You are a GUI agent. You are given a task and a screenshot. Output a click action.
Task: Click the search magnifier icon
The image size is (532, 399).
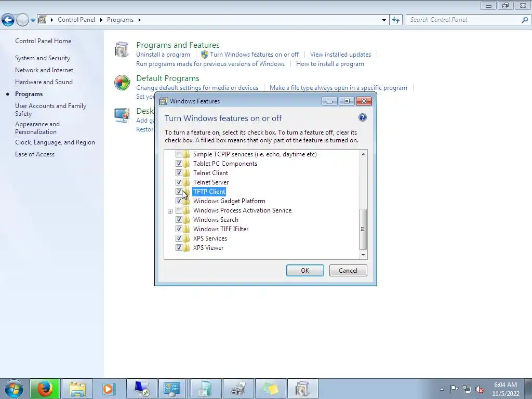525,20
